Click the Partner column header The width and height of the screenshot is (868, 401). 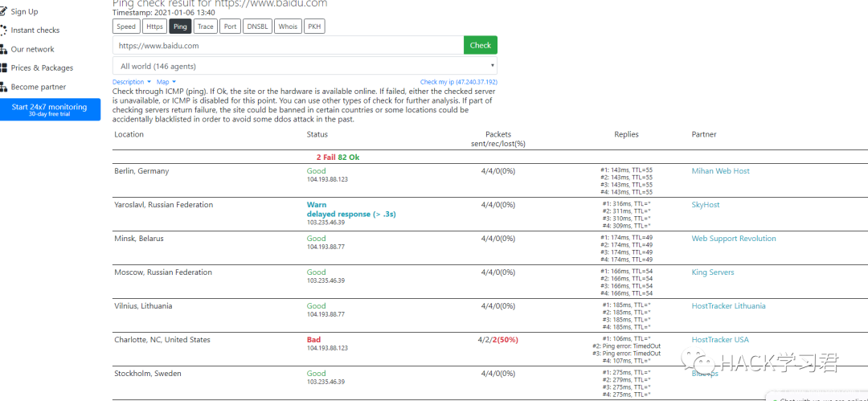pos(703,134)
